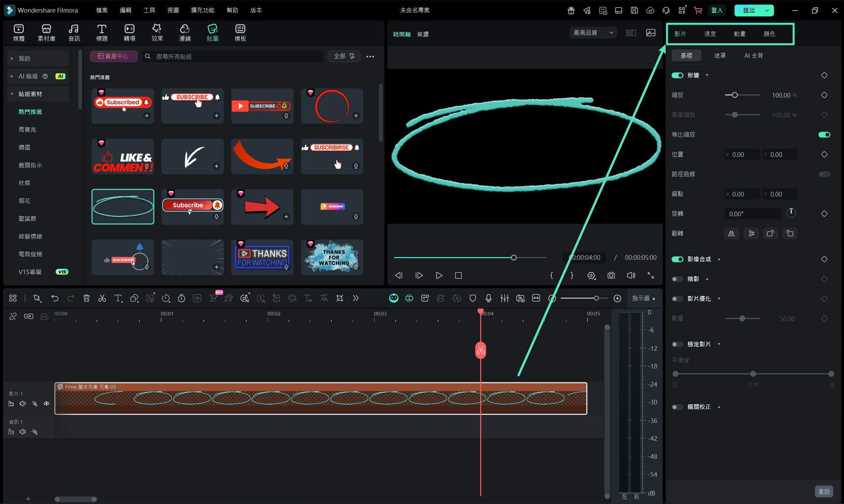Click the 重設 reset button
This screenshot has width=844, height=504.
tap(824, 491)
